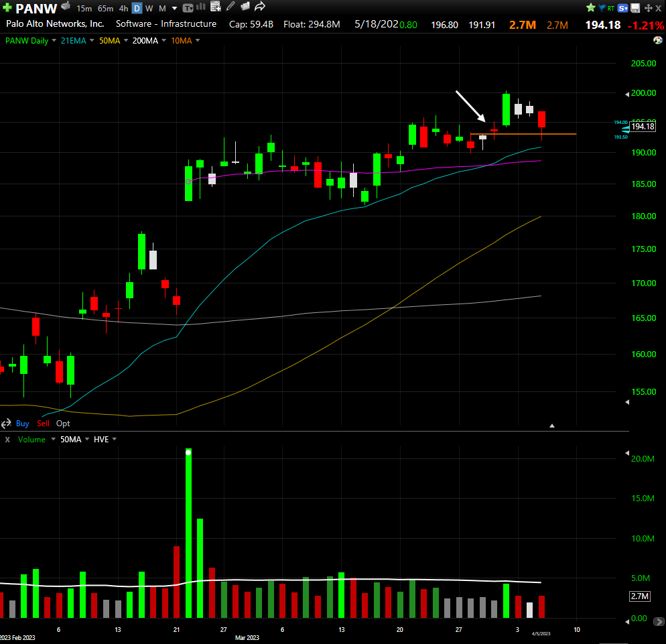Click the 4/5/2023 date label on the axis
Image resolution: width=666 pixels, height=644 pixels.
pyautogui.click(x=541, y=633)
